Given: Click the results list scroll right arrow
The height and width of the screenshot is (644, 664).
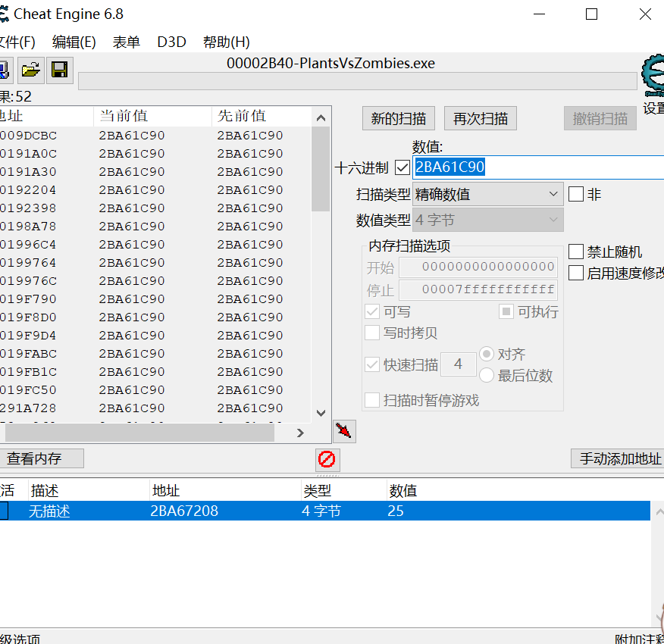Looking at the screenshot, I should (x=300, y=433).
